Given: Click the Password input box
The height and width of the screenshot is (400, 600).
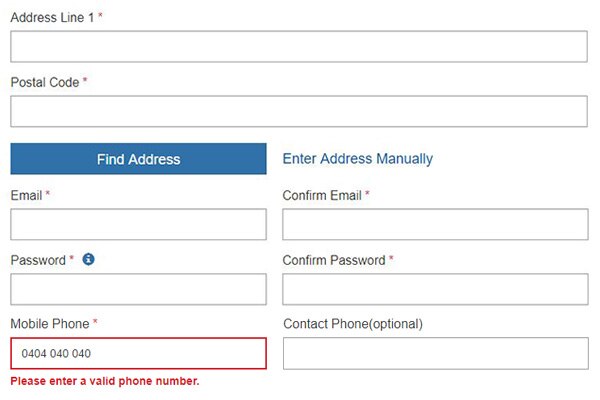Looking at the screenshot, I should (139, 289).
